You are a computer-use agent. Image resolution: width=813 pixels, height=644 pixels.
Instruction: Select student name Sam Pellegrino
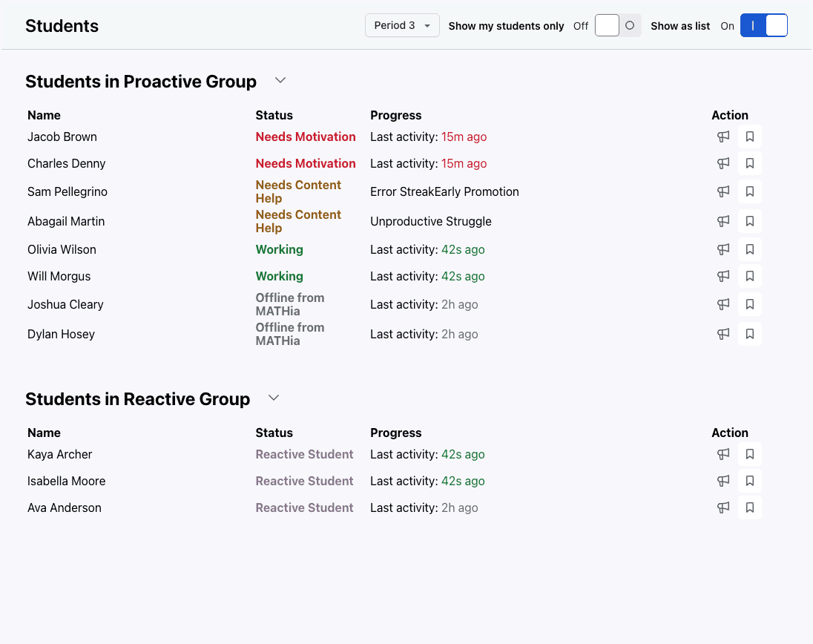(x=68, y=191)
